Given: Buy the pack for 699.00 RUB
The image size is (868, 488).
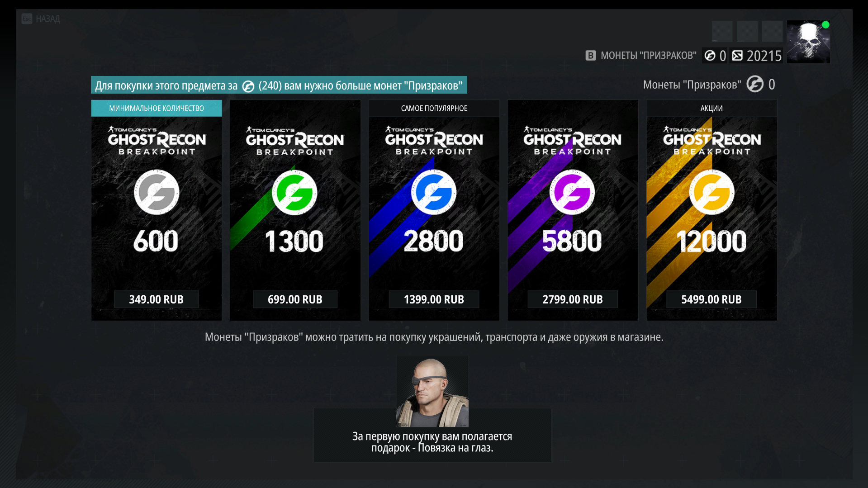Looking at the screenshot, I should pos(295,299).
